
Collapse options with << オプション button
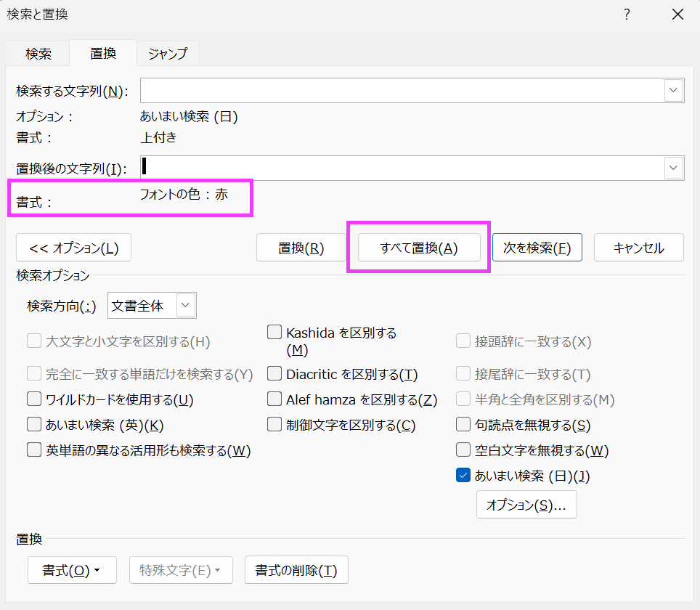(x=73, y=248)
